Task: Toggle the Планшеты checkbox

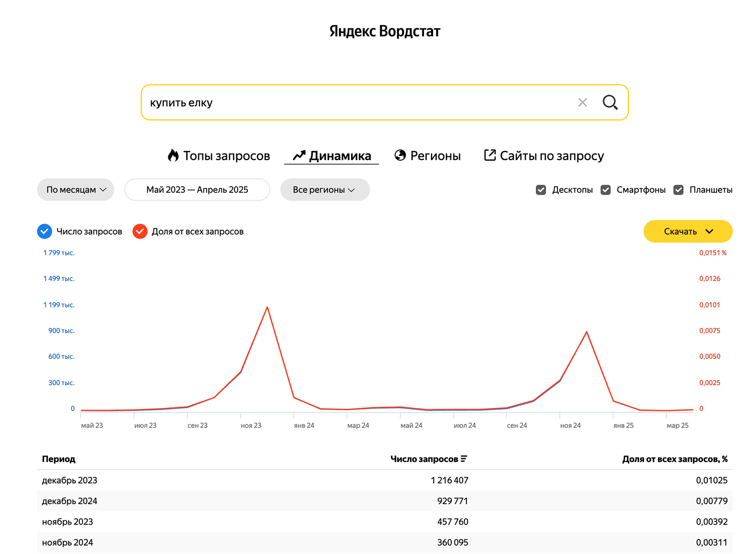Action: coord(678,190)
